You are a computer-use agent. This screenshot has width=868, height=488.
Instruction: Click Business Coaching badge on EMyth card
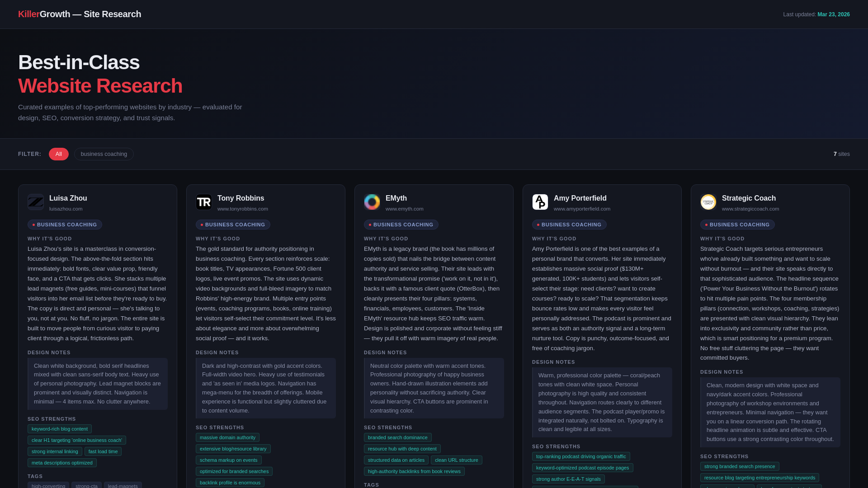401,225
